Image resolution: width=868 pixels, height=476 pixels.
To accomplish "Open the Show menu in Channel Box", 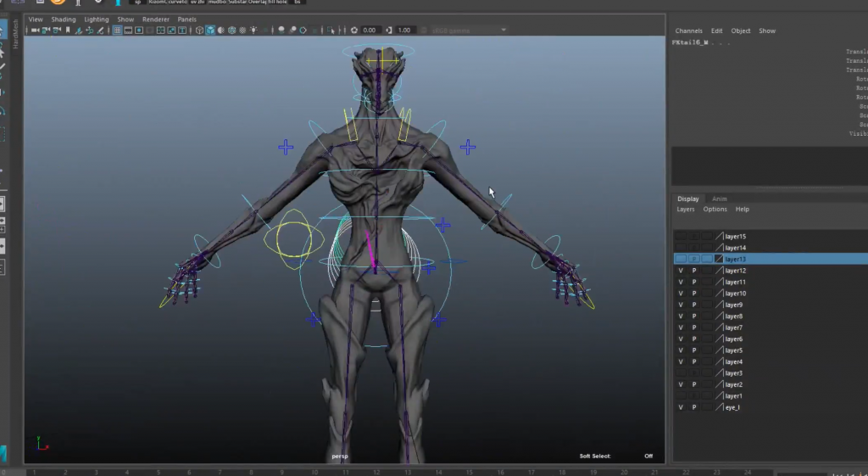I will (767, 31).
